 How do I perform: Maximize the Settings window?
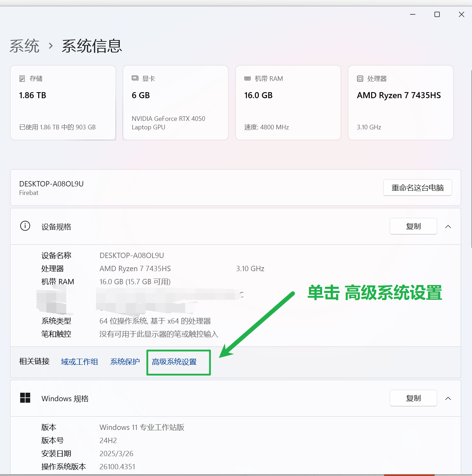tap(437, 15)
